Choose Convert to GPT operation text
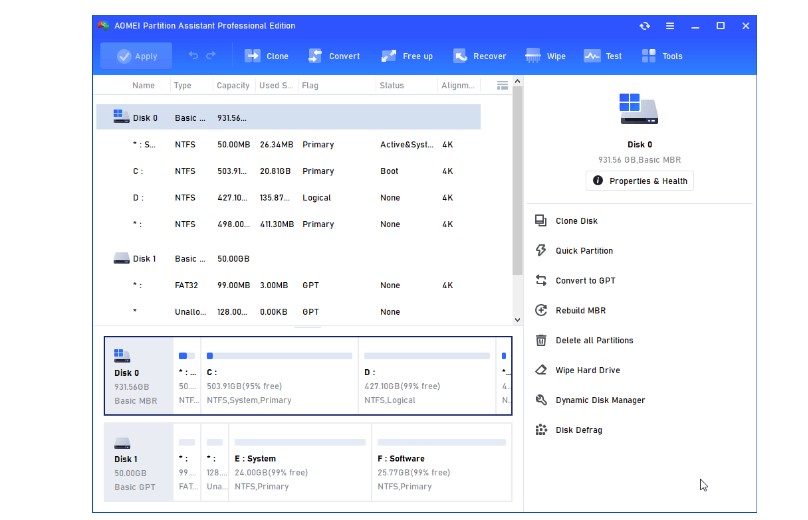Screen dimensions: 808x520 point(585,281)
